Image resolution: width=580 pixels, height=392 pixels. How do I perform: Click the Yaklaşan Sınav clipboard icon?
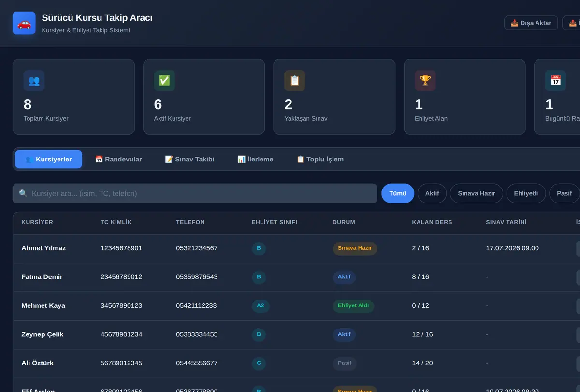(x=295, y=81)
